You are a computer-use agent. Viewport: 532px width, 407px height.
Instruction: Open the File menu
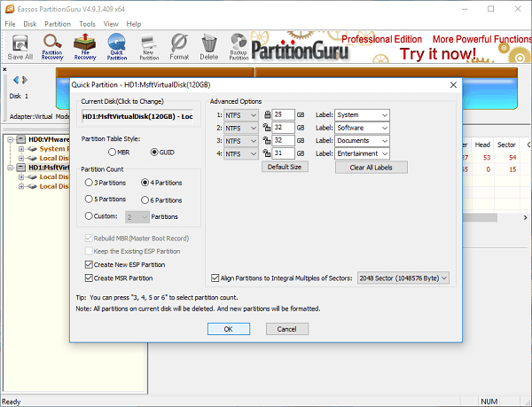tap(10, 24)
